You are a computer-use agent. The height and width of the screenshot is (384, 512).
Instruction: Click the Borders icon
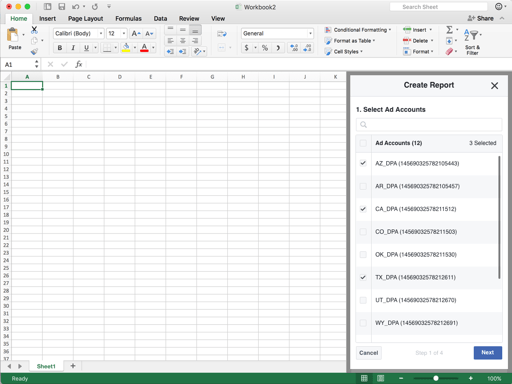[107, 48]
